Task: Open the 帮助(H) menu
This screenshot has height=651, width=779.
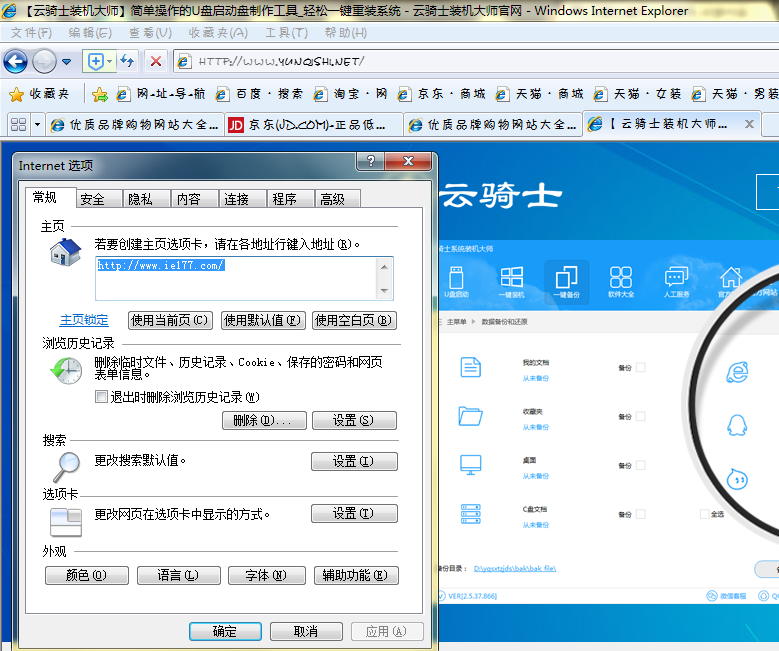Action: click(346, 33)
